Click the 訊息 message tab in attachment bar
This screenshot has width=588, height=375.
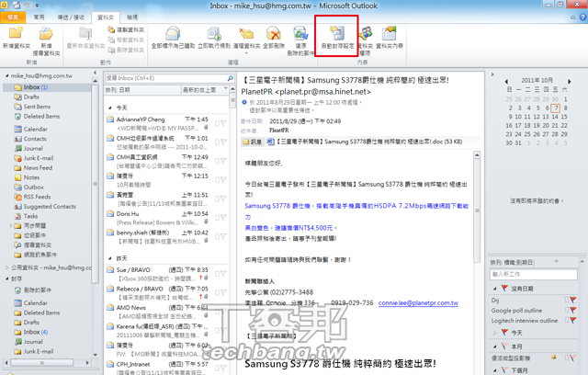[x=253, y=142]
